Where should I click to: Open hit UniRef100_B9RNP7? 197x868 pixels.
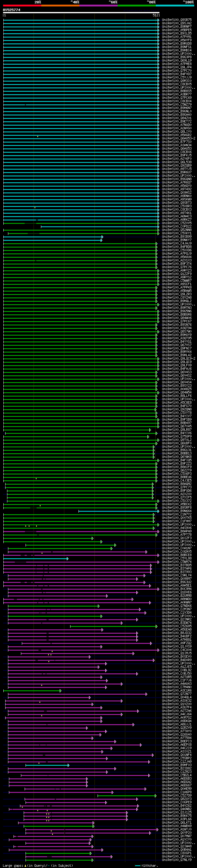[177, 26]
